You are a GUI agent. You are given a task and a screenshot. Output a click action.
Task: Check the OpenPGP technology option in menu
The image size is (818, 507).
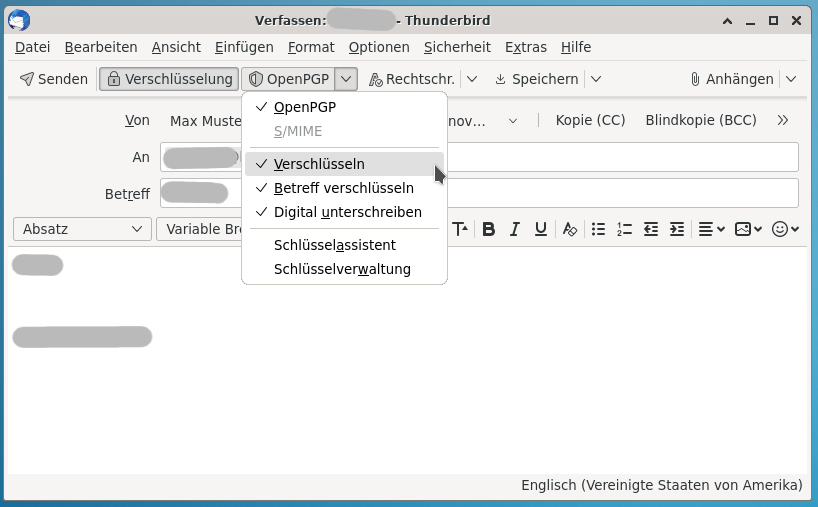(x=344, y=107)
